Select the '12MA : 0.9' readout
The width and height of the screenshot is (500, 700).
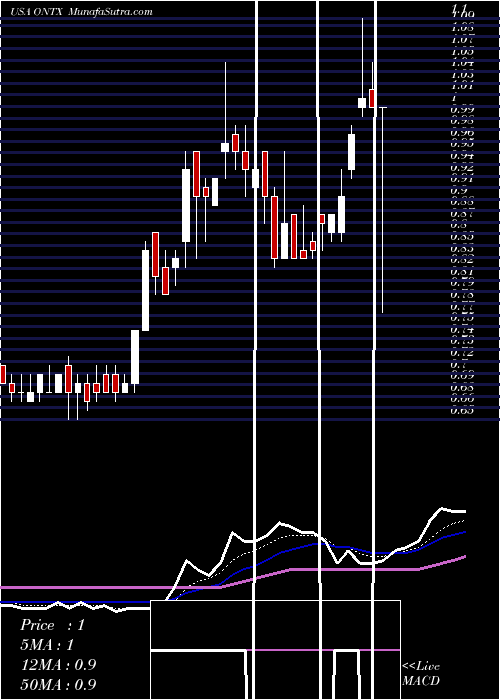[x=58, y=664]
